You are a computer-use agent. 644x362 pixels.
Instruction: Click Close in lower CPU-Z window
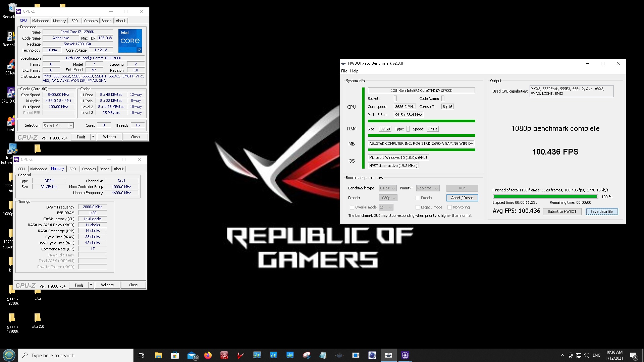pos(133,285)
